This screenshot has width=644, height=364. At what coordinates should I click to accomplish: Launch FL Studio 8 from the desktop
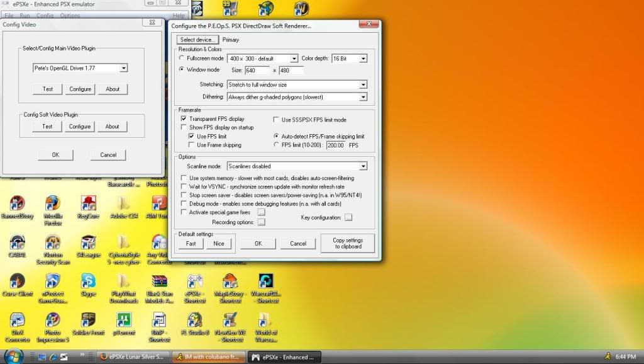pyautogui.click(x=195, y=323)
